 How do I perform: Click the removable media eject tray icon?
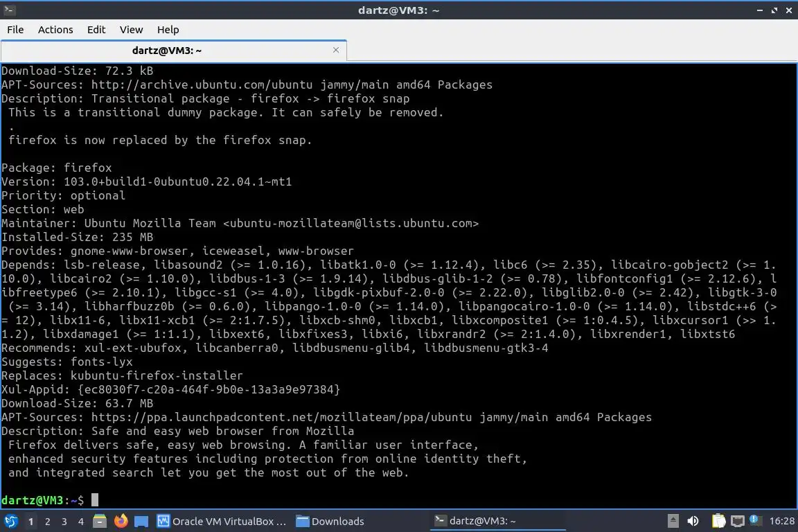click(673, 521)
